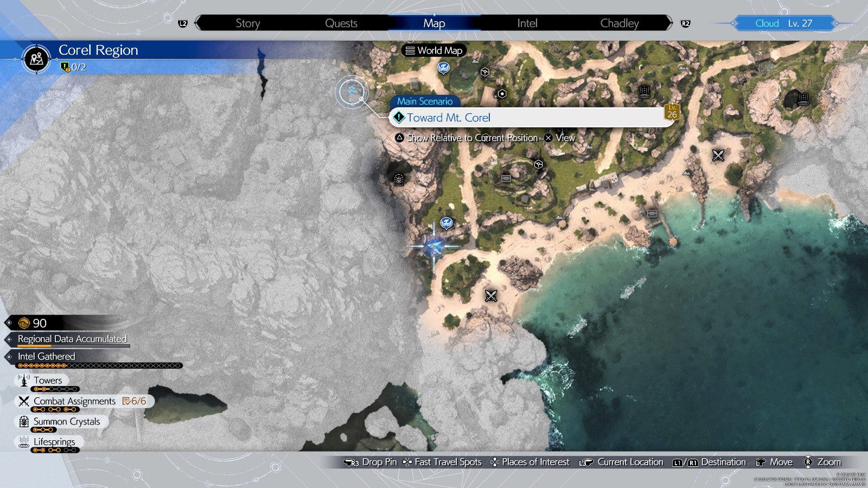868x488 pixels.
Task: Expand the Regional Data Accumulated section
Action: [x=72, y=339]
